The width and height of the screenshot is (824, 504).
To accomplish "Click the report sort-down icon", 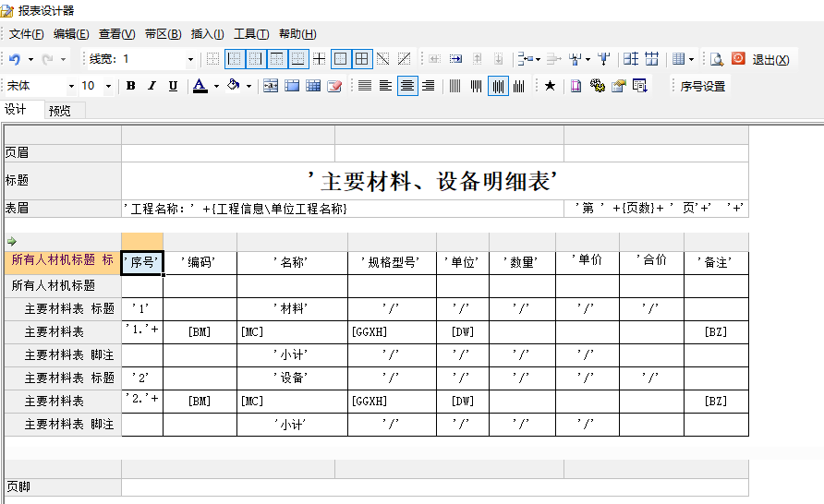I will click(x=639, y=86).
